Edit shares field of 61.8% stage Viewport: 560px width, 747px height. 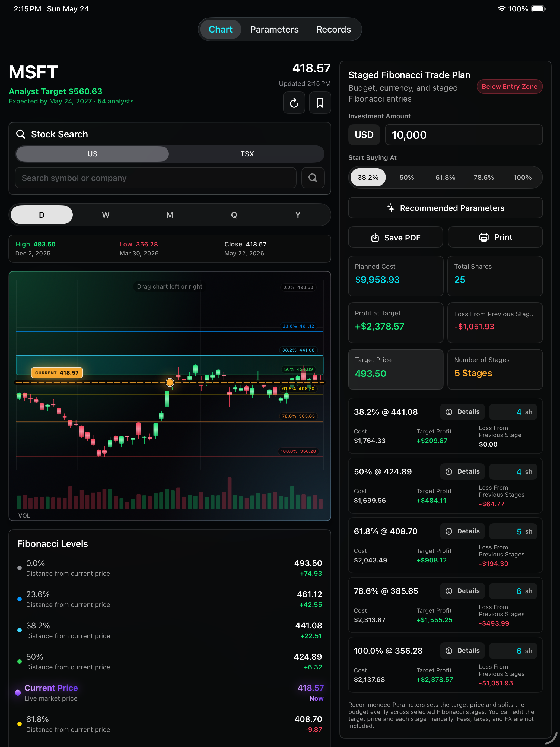coord(513,531)
